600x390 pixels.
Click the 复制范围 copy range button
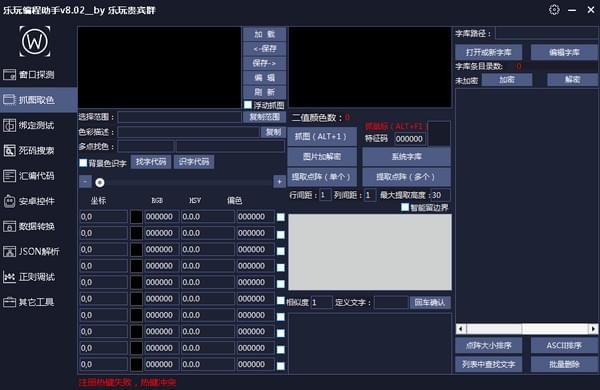pyautogui.click(x=264, y=117)
